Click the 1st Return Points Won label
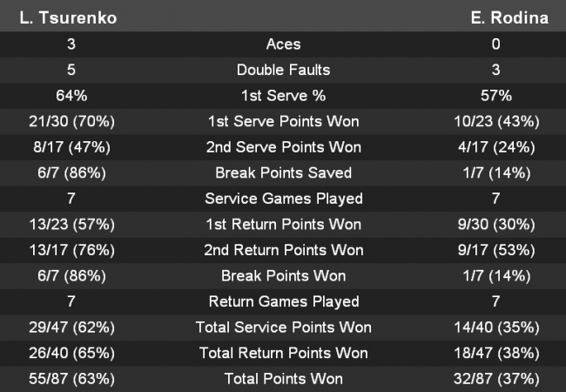This screenshot has width=566, height=392. click(x=283, y=225)
